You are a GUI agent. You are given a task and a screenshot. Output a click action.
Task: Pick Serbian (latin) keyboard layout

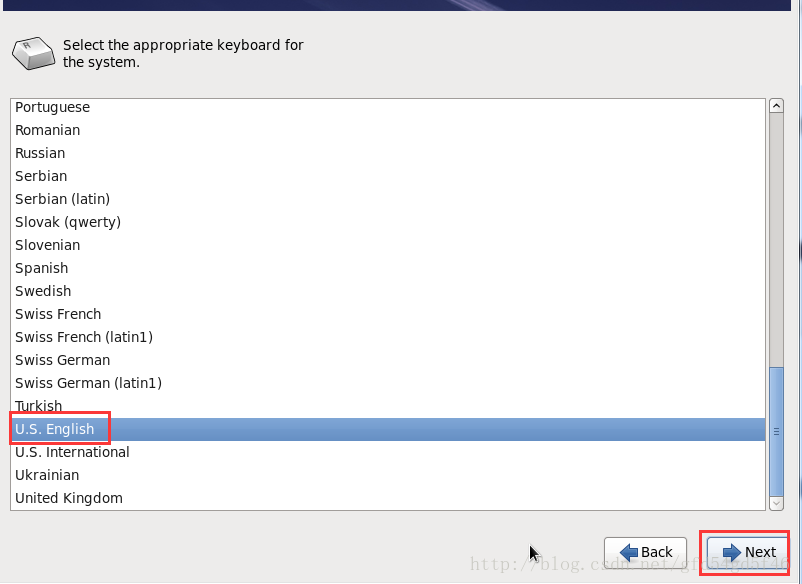[x=62, y=199]
